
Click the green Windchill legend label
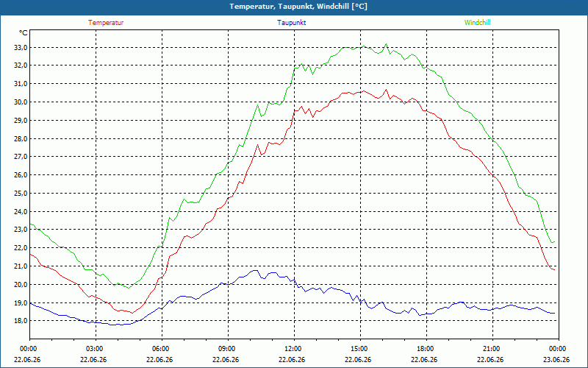point(477,23)
